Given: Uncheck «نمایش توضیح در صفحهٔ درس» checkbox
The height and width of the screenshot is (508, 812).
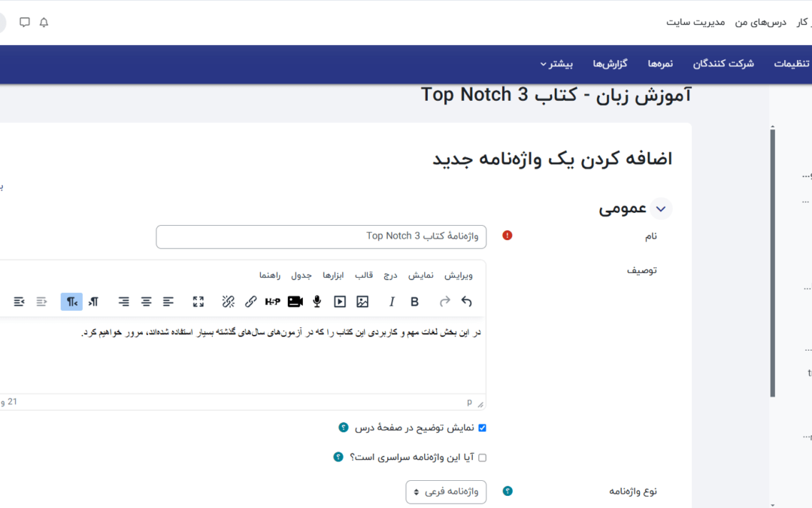Looking at the screenshot, I should tap(483, 427).
